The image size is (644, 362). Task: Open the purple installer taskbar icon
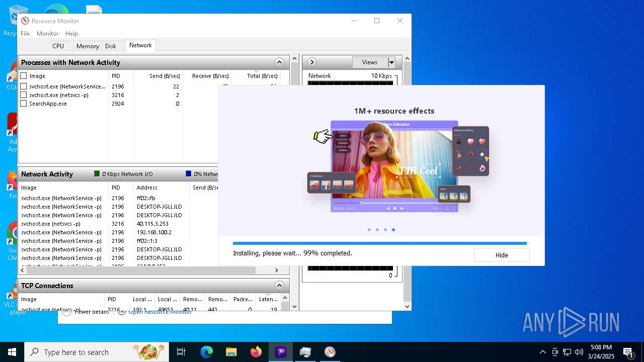(x=281, y=352)
